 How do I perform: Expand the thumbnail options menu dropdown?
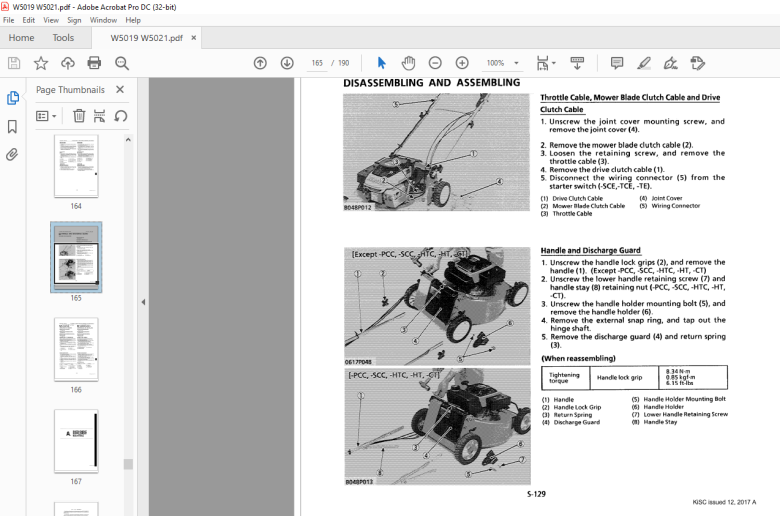pyautogui.click(x=46, y=116)
